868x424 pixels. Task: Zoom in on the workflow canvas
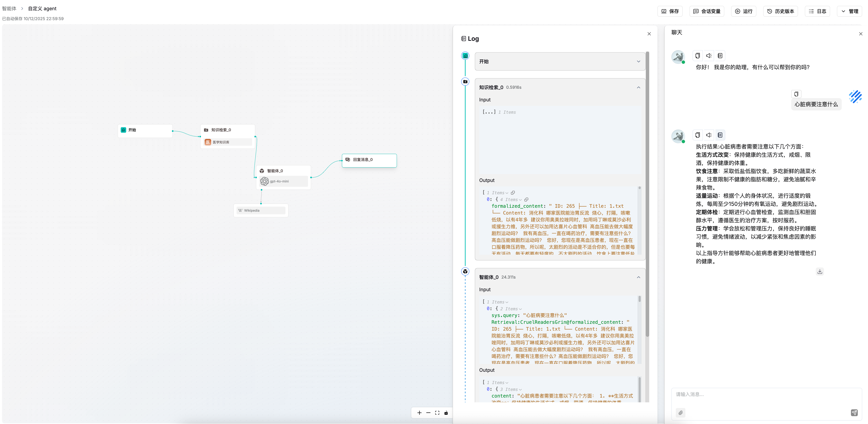coord(419,413)
